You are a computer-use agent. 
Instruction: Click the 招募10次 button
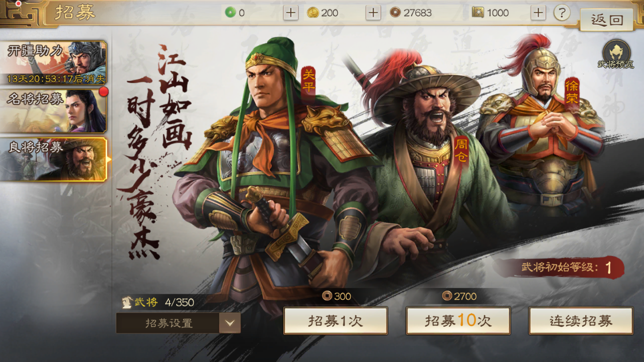[x=458, y=321]
